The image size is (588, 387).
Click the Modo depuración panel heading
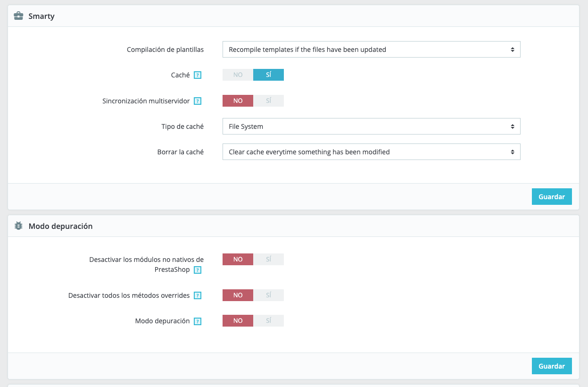pos(60,226)
